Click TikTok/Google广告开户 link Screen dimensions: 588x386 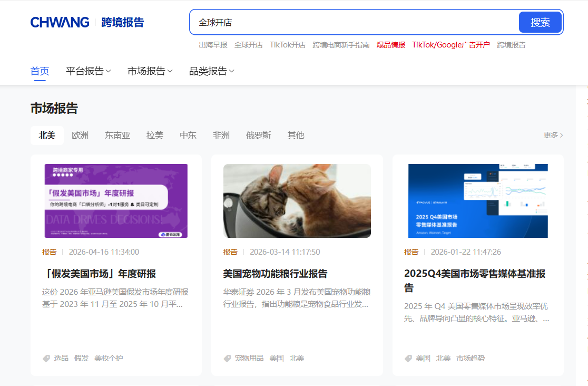450,45
